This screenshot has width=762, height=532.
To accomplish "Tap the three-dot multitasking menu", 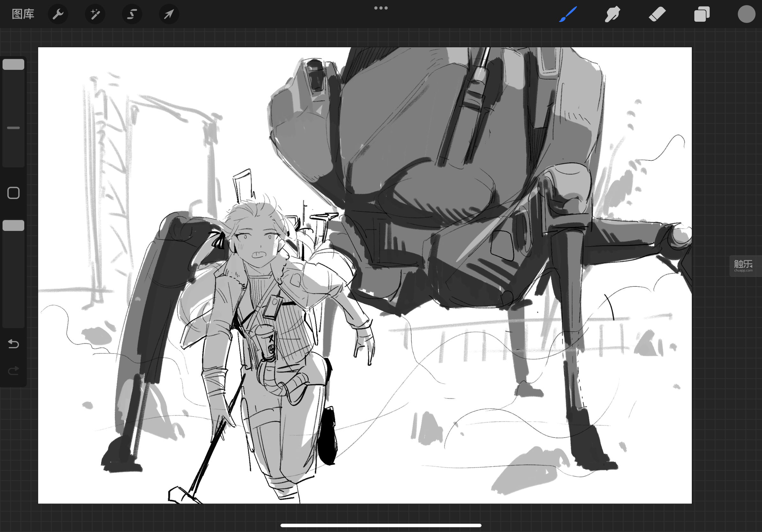I will [x=381, y=8].
